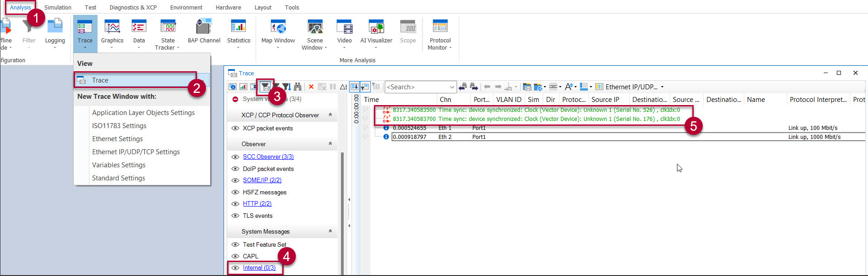Screen dimensions: 868x276
Task: Choose Ethernet IP/UDP/TCP Settings menu item
Action: pos(136,152)
